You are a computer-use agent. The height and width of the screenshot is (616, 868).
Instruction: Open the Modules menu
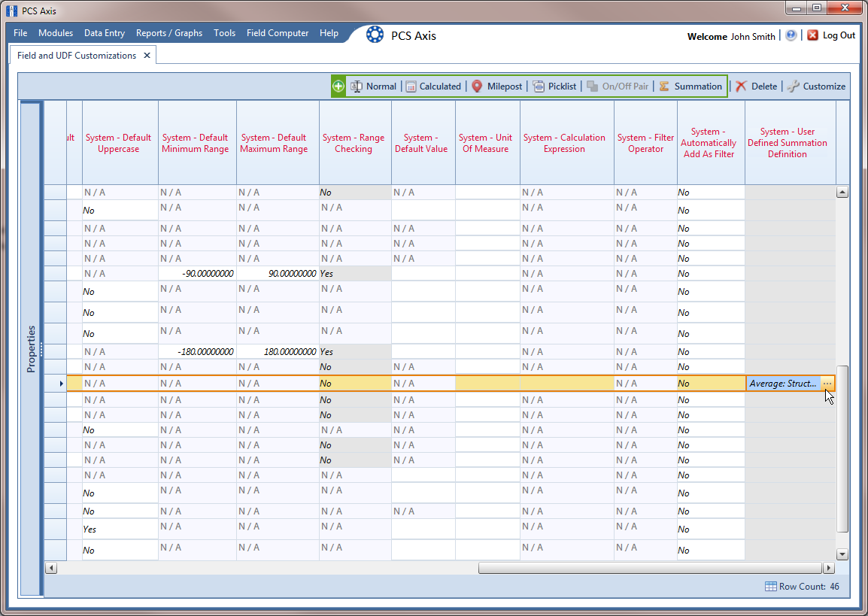click(56, 33)
